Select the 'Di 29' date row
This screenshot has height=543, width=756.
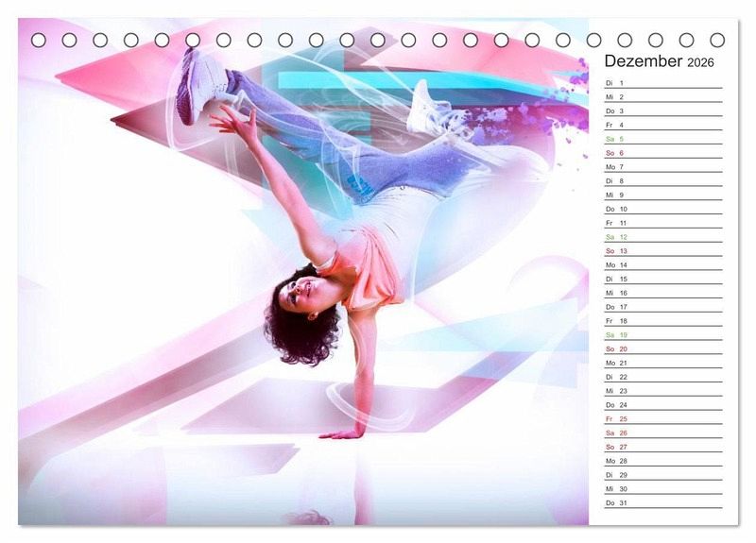[x=663, y=474]
